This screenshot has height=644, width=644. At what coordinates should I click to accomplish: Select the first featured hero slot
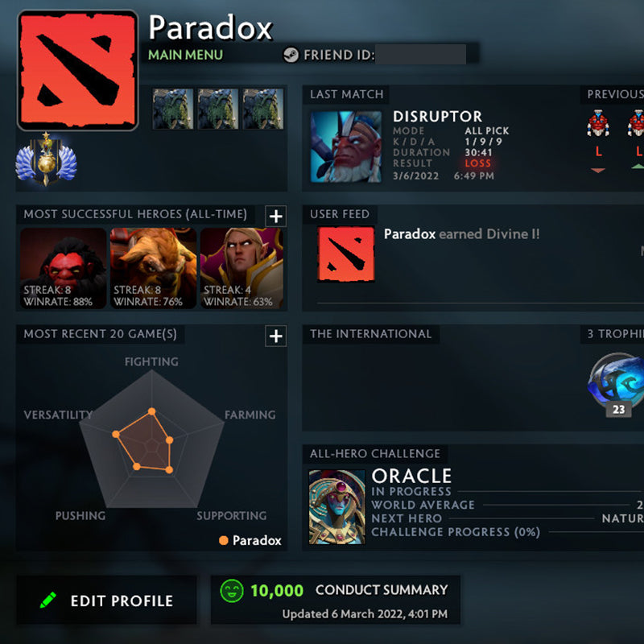coord(172,109)
